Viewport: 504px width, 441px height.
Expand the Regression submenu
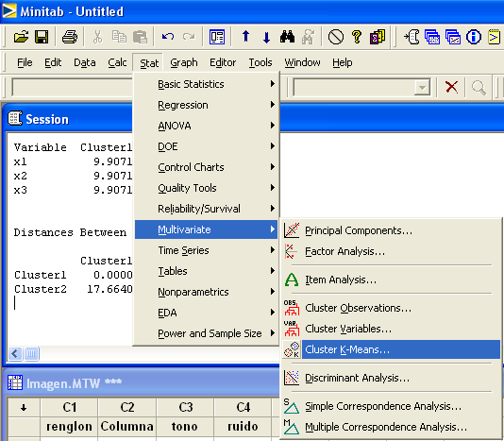coord(206,105)
